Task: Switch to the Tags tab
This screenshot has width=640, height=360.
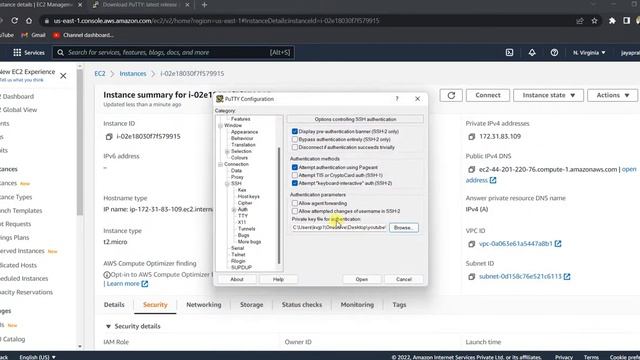Action: click(399, 304)
